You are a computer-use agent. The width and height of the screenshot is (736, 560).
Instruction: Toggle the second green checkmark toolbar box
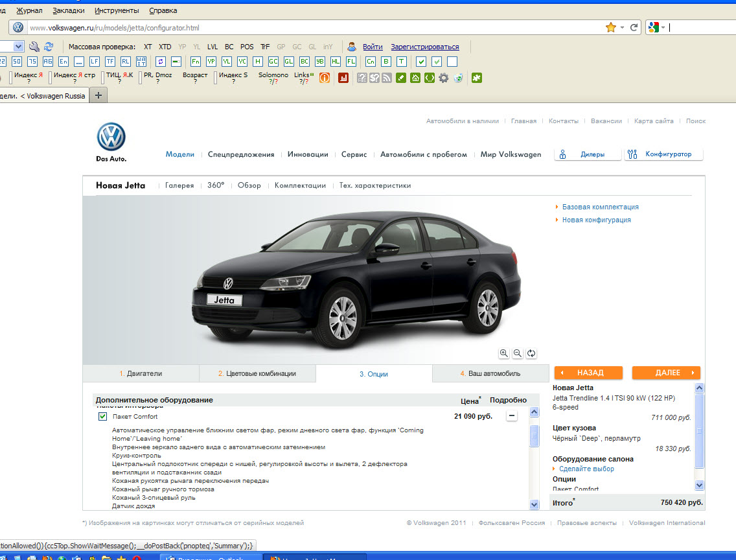[x=437, y=62]
